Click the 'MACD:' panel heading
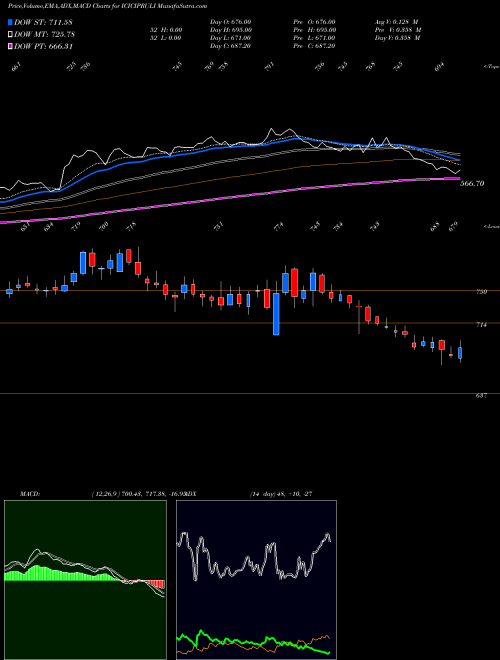 point(29,493)
